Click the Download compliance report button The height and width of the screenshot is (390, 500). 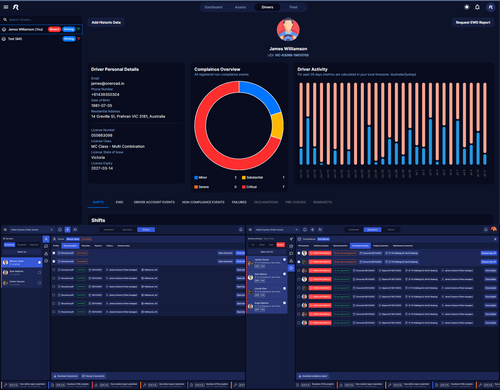click(313, 376)
